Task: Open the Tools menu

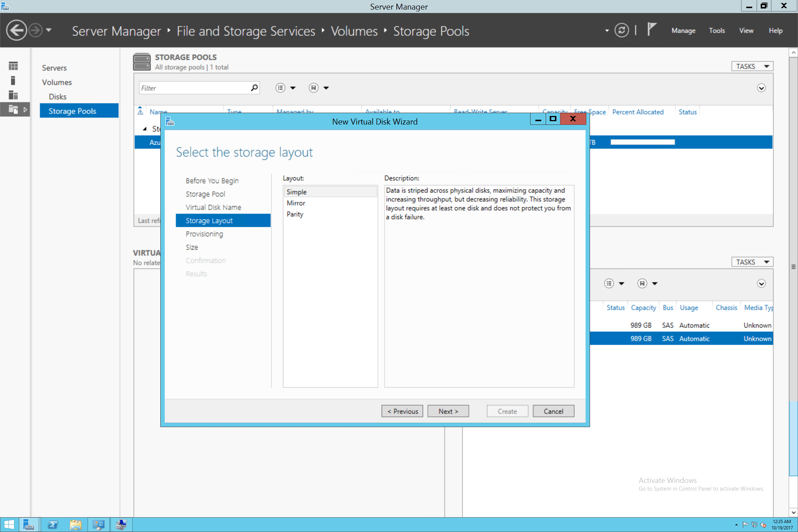Action: tap(717, 30)
